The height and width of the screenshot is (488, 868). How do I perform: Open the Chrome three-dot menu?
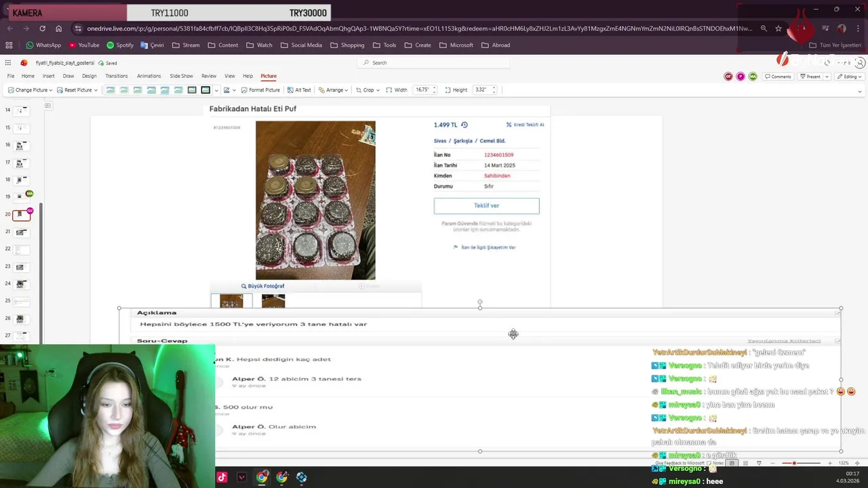858,28
